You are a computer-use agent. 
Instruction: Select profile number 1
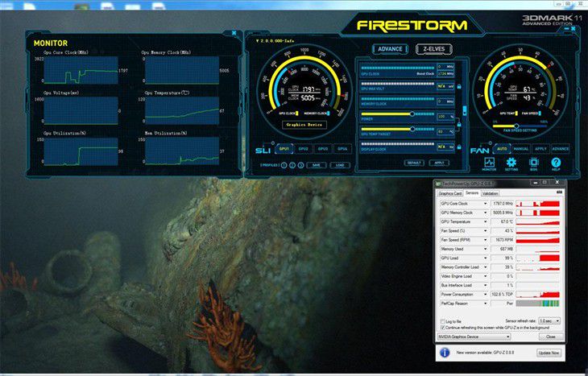pos(284,165)
